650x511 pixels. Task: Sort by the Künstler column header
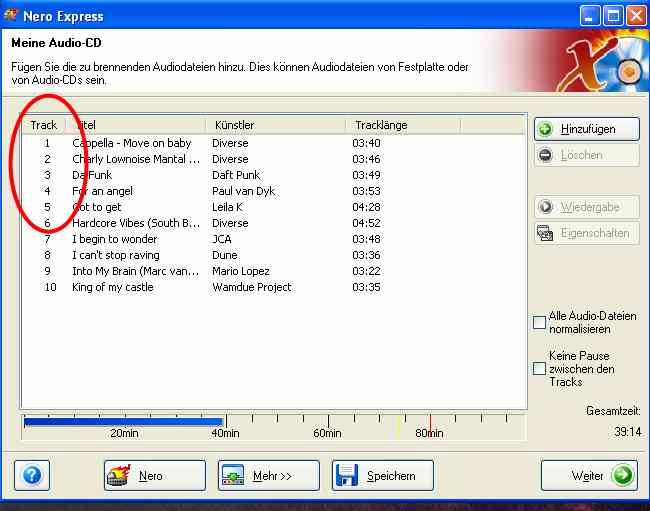(276, 125)
